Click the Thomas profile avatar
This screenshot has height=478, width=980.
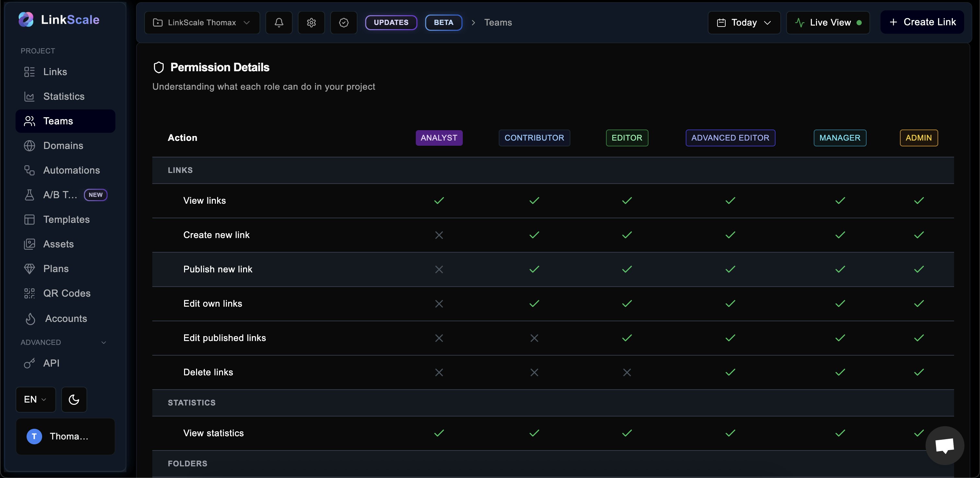(x=34, y=436)
